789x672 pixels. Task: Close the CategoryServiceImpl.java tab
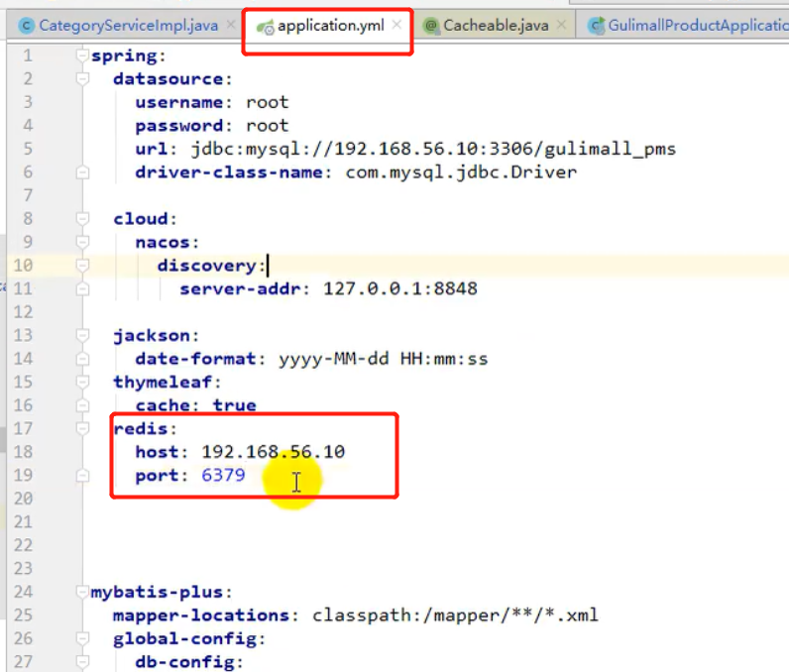(x=231, y=24)
